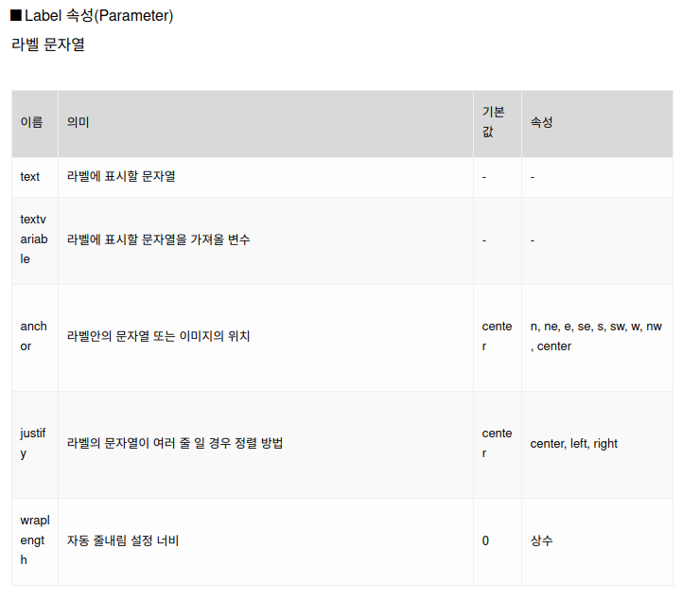Viewport: 700px width, 602px height.
Task: Click description '라벨에 표시할 문자열을 가져올 변수'
Action: click(159, 239)
